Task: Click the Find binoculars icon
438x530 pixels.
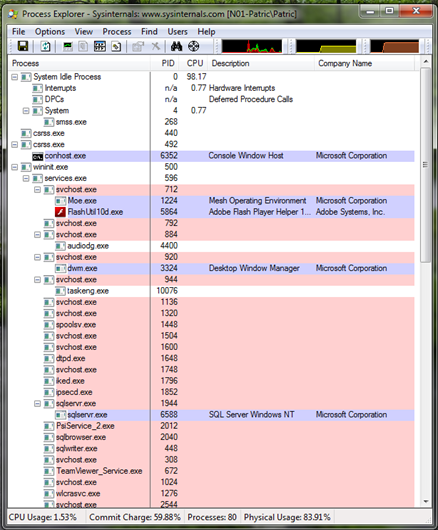Action: pos(176,46)
